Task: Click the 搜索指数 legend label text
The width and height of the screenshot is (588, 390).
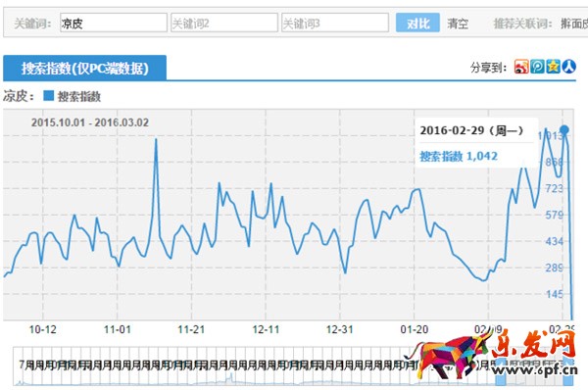Action: click(79, 96)
